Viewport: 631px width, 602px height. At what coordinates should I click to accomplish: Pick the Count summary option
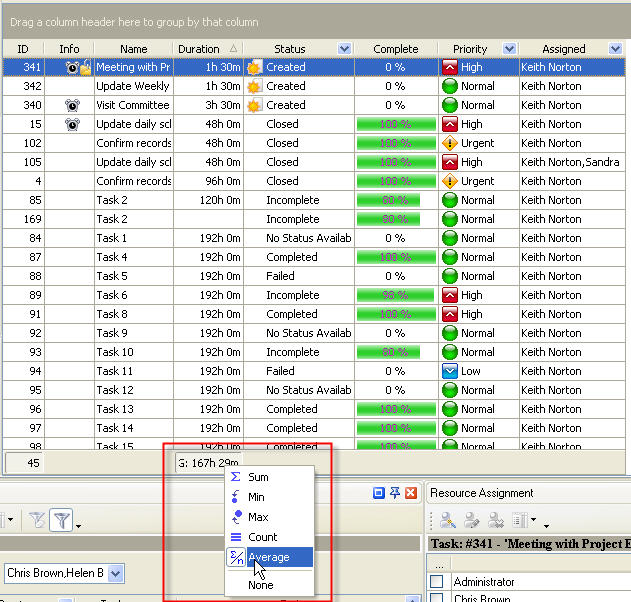[262, 537]
